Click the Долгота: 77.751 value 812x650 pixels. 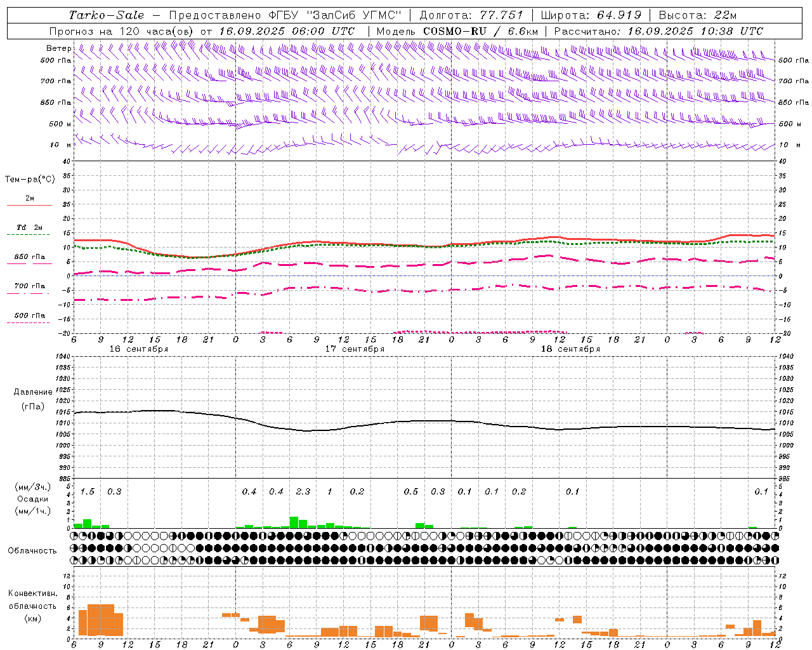point(471,15)
